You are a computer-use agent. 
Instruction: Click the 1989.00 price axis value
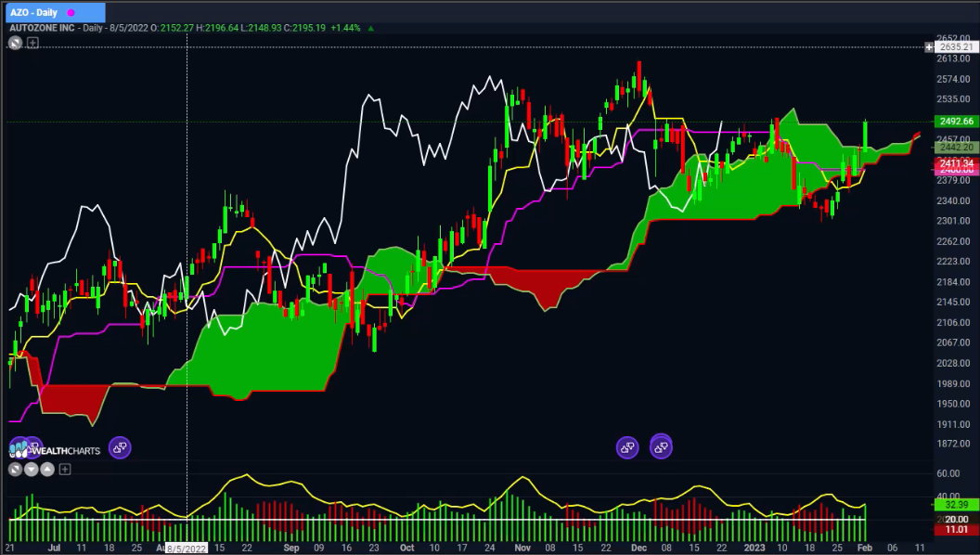point(953,383)
